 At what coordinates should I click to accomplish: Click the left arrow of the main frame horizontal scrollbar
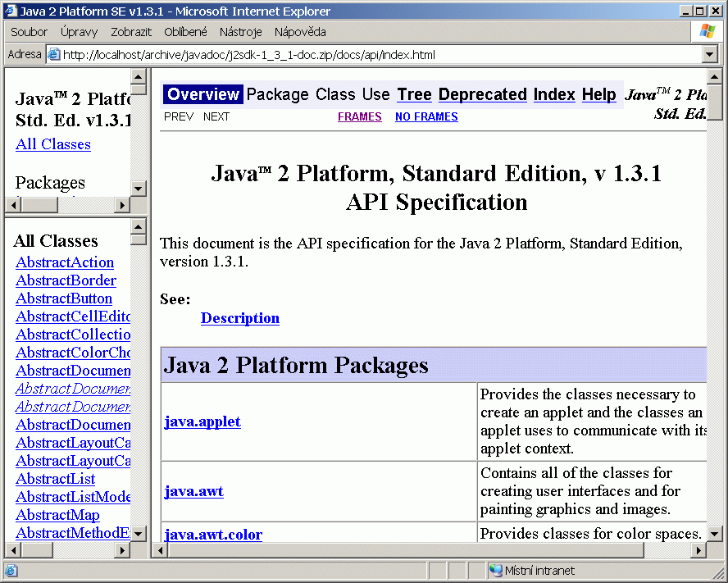(x=160, y=550)
